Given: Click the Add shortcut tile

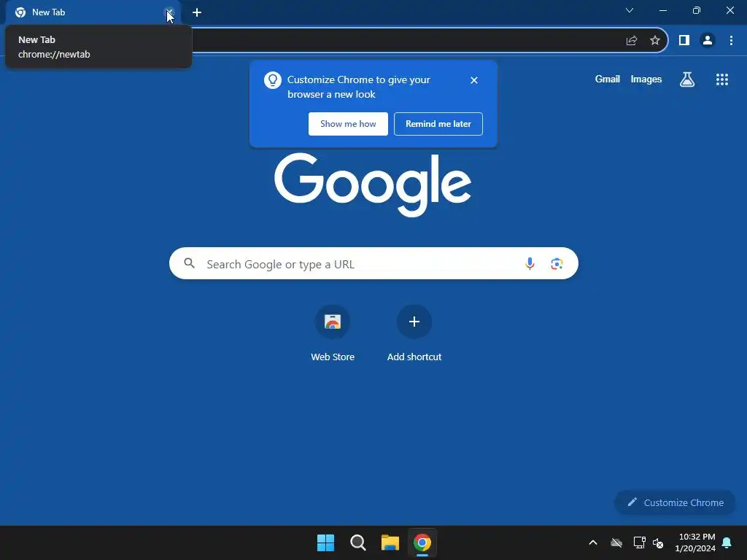Looking at the screenshot, I should (414, 333).
